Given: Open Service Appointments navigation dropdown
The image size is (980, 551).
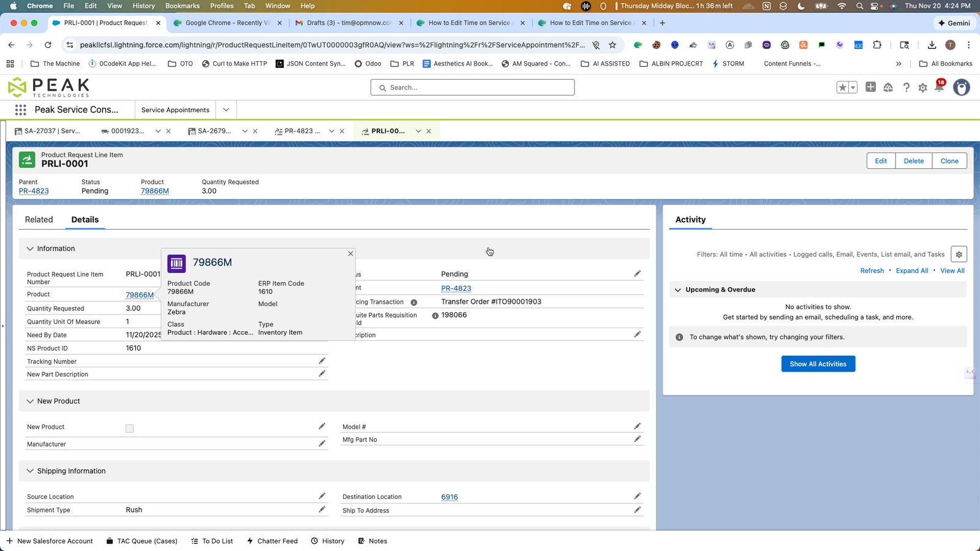Looking at the screenshot, I should [226, 110].
